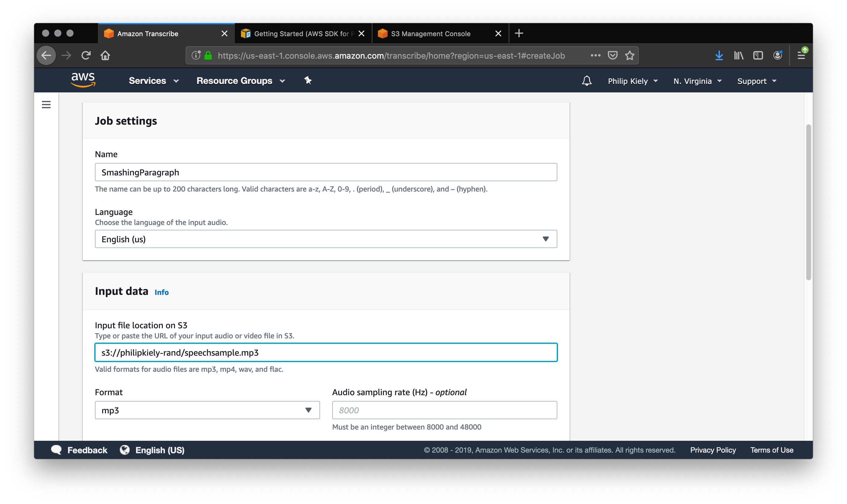Expand the Transcribe side navigation menu
The image size is (847, 504).
46,105
